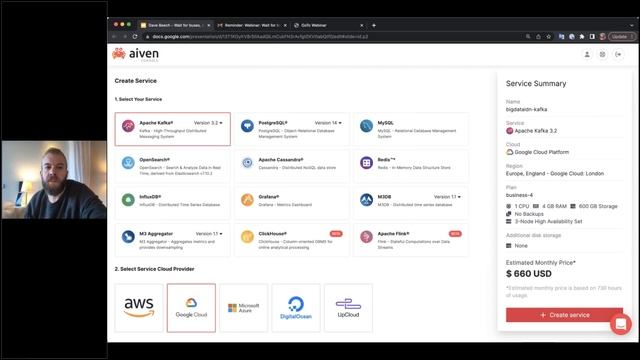Image resolution: width=640 pixels, height=360 pixels.
Task: Switch to the GoTo Webinar tab
Action: point(328,25)
